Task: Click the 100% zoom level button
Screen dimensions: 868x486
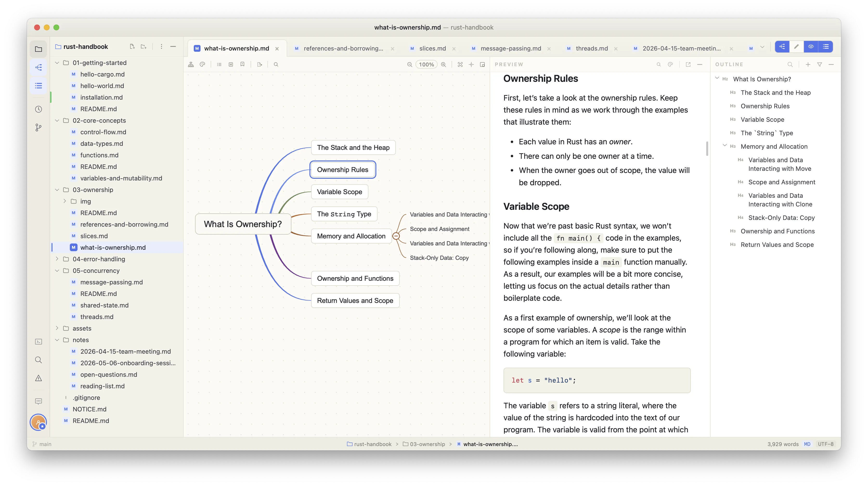Action: 426,64
